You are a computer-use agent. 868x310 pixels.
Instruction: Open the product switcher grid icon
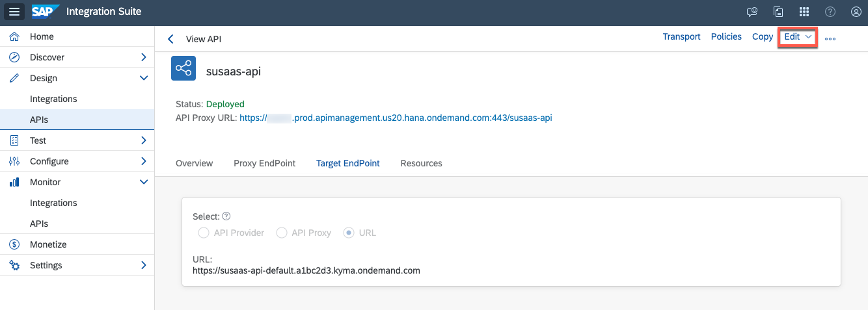pyautogui.click(x=804, y=12)
